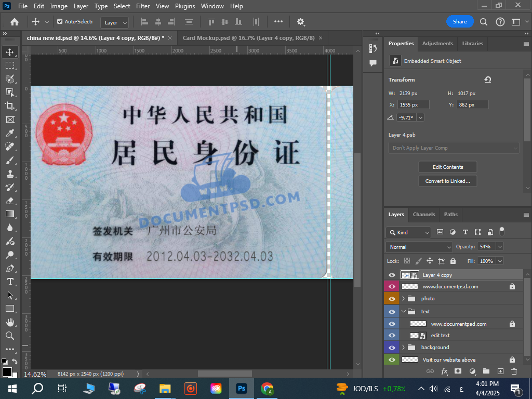Delete layer using trash icon
The height and width of the screenshot is (399, 532).
[x=514, y=371]
